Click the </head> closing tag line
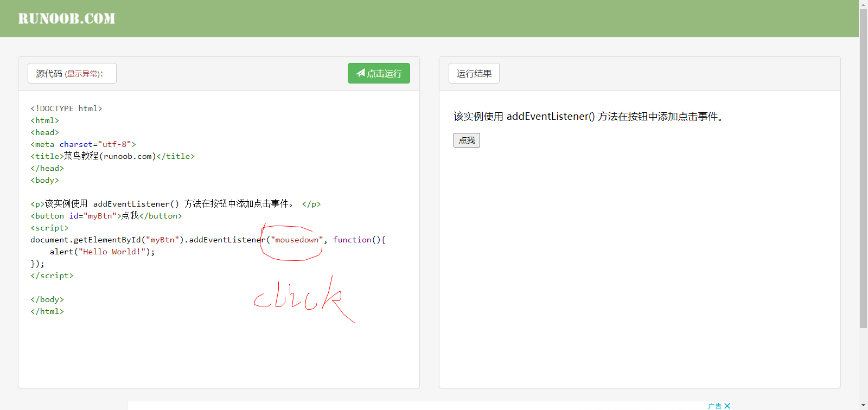Image resolution: width=868 pixels, height=410 pixels. click(x=47, y=168)
